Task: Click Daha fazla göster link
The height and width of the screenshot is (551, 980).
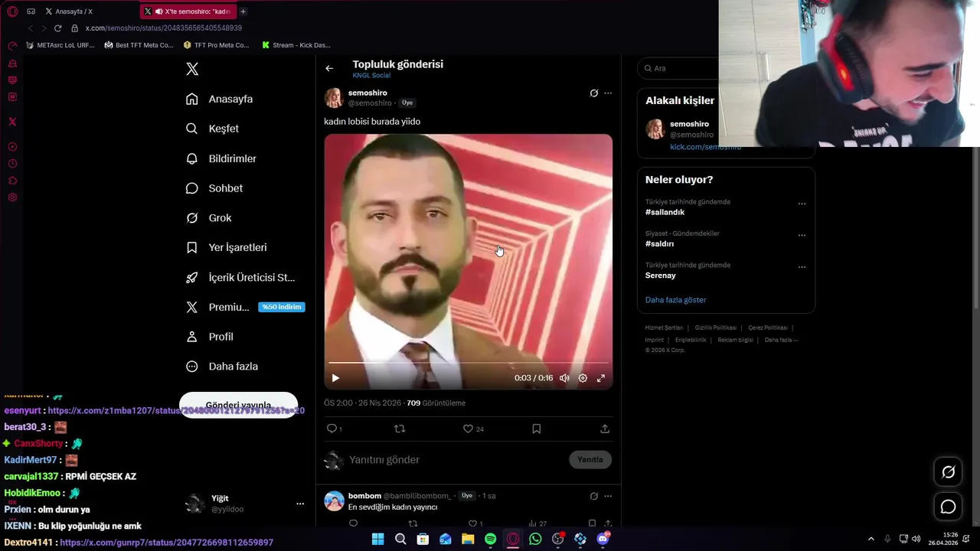Action: click(675, 300)
